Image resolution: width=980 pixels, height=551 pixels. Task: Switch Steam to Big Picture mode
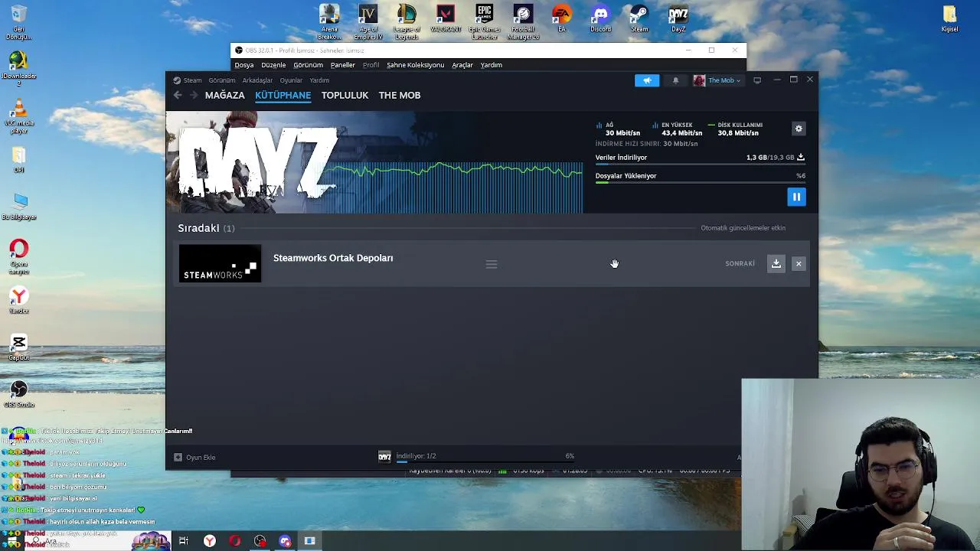(757, 80)
